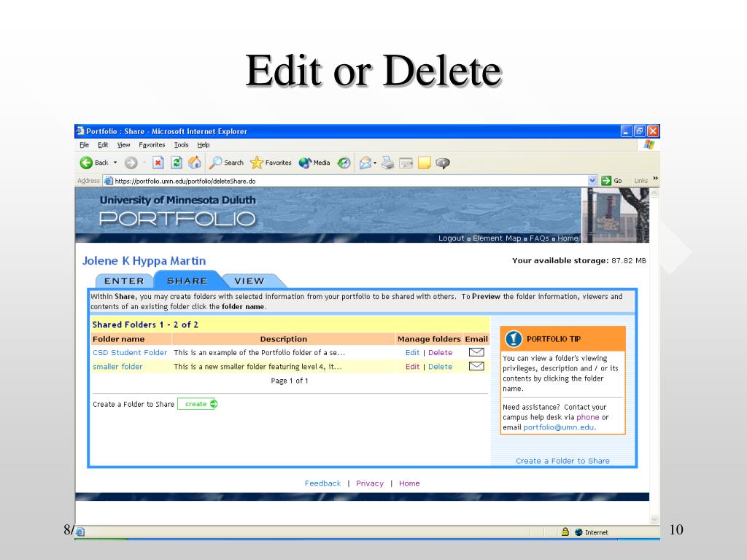Image resolution: width=747 pixels, height=560 pixels.
Task: Click the status bar lock icon
Action: (x=565, y=532)
